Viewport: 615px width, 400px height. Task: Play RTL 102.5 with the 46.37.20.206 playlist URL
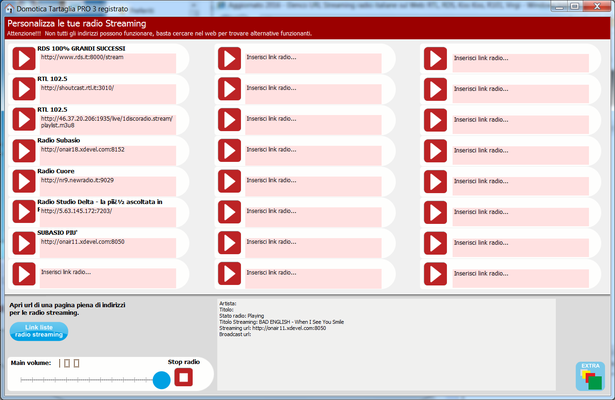(x=24, y=120)
